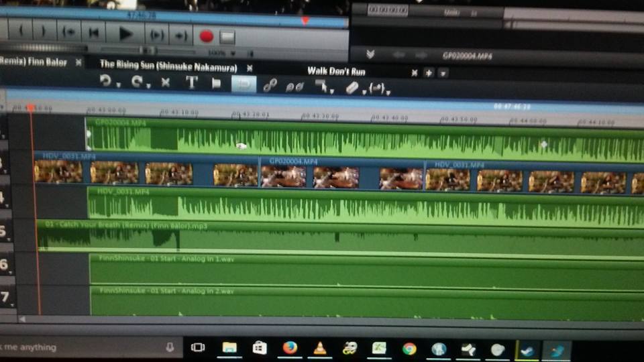Select the first HDV_0031.MP4 video clip
Screen dimensions: 644x362
pos(146,169)
